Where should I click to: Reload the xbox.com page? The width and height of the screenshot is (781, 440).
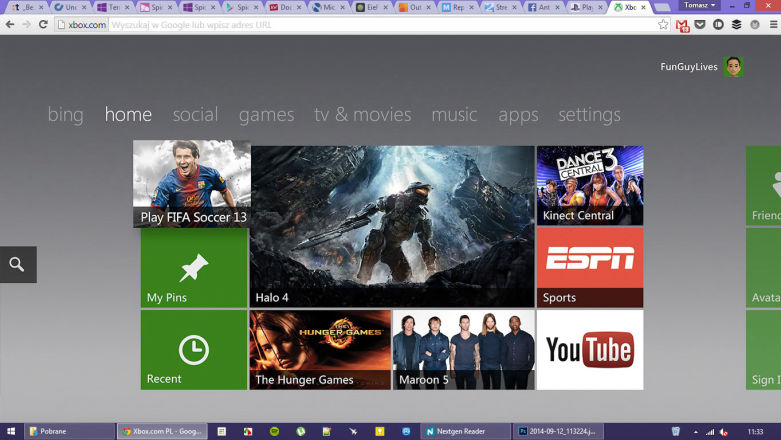pyautogui.click(x=43, y=24)
